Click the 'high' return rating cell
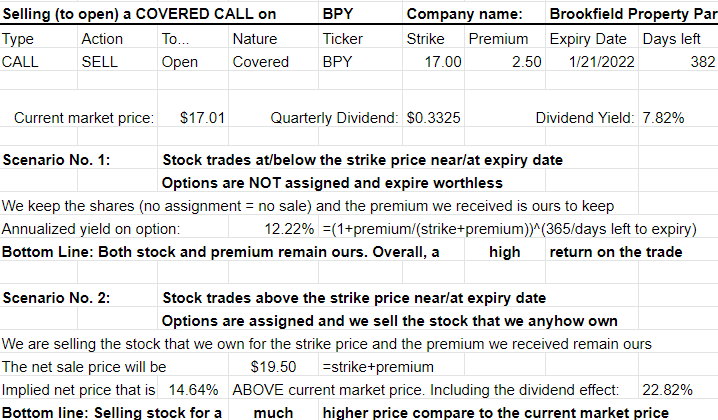The height and width of the screenshot is (420, 718). click(x=505, y=252)
